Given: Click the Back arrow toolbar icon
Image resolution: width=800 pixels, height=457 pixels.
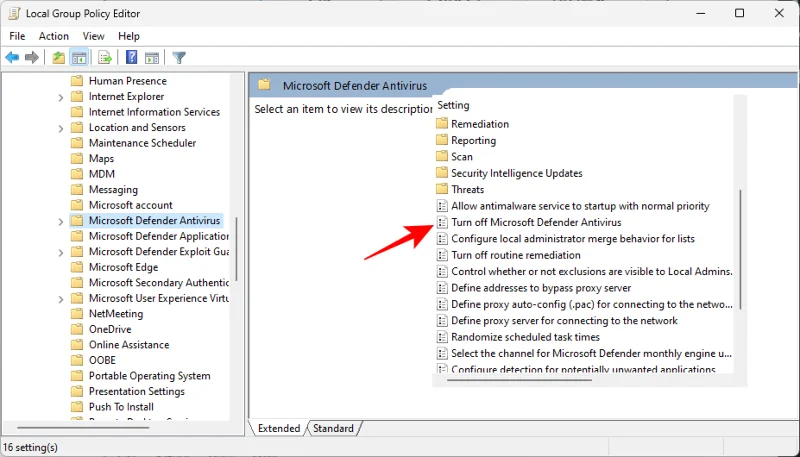Looking at the screenshot, I should (12, 58).
